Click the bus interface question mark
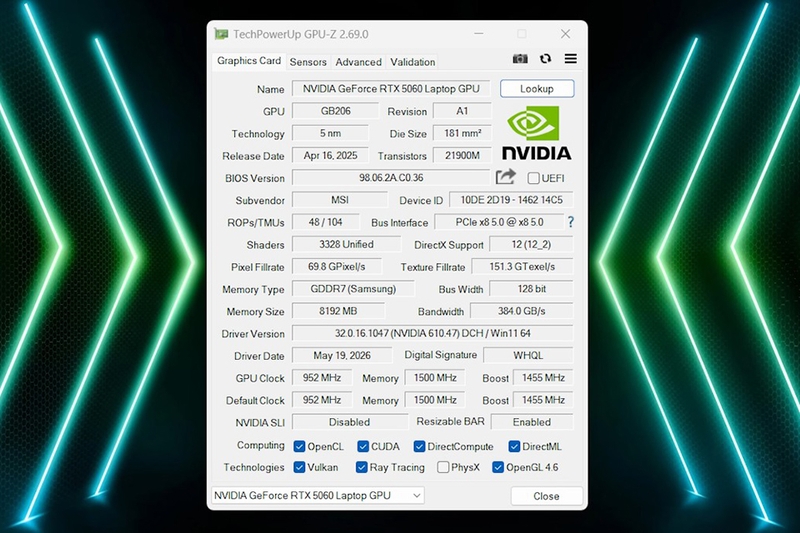Screen dimensions: 800x533 (570, 222)
